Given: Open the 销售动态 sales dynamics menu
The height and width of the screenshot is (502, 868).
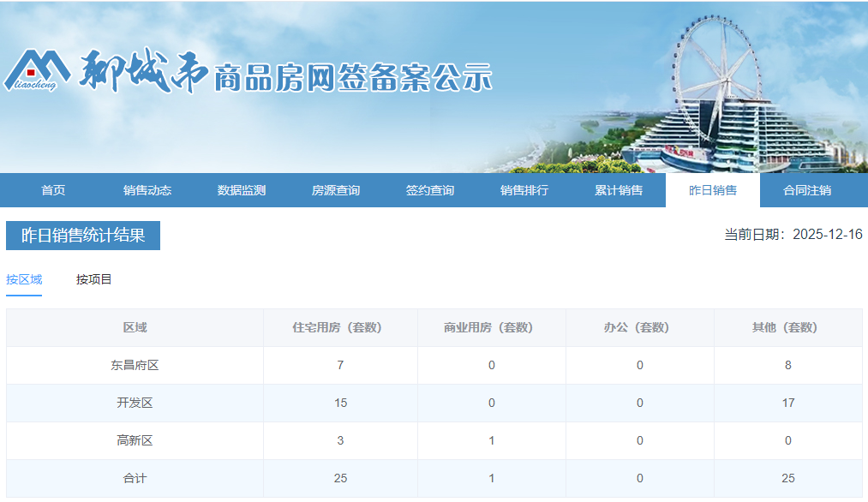Looking at the screenshot, I should (148, 191).
